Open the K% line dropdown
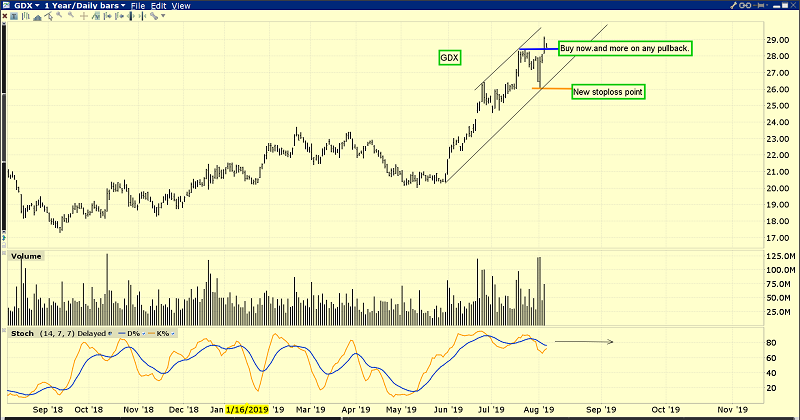 [x=173, y=334]
